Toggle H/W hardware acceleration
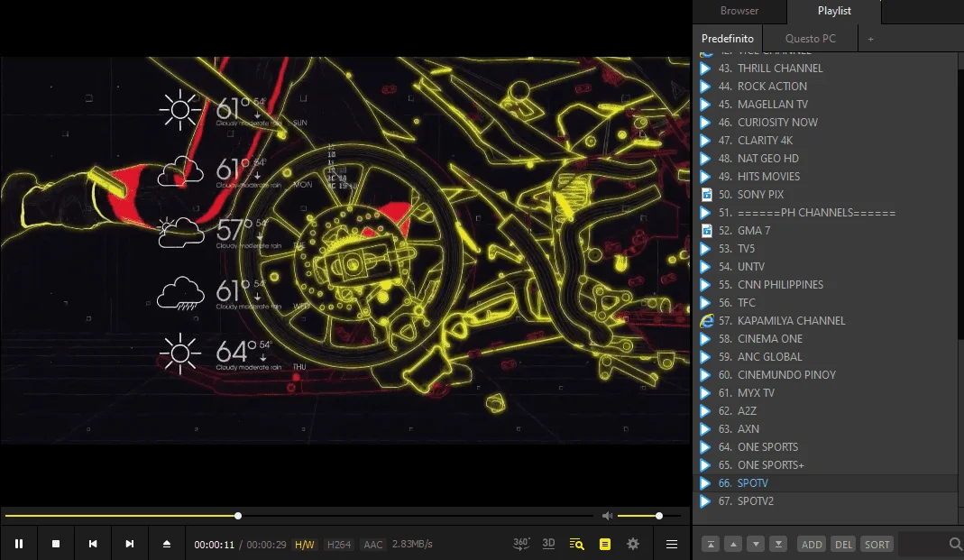The width and height of the screenshot is (964, 560). coord(304,544)
